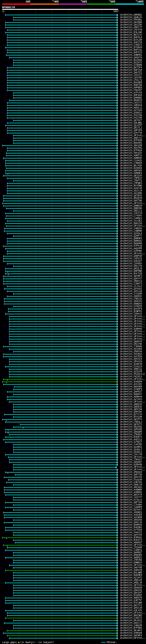Select the UniRef100_A0N0A4 label
Screen dimensions: 146x644
pos(131,633)
